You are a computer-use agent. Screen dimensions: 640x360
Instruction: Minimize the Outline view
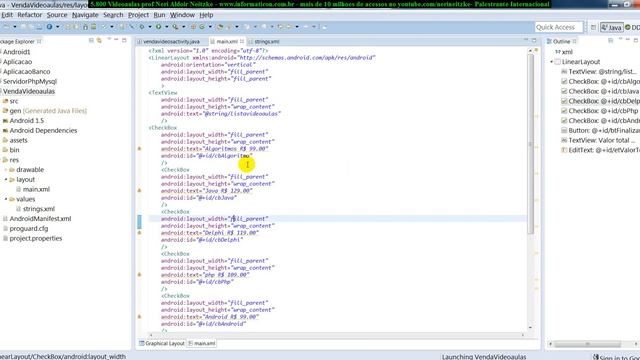click(x=628, y=40)
